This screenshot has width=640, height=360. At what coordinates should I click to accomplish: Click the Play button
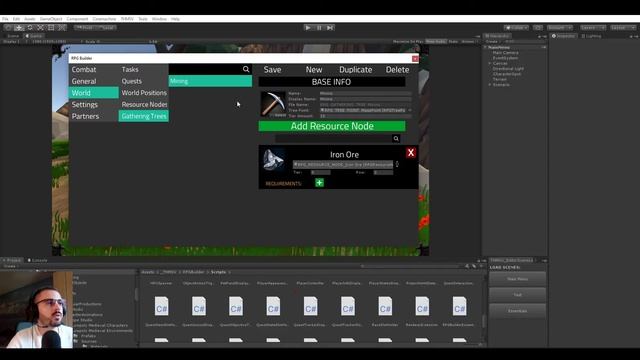click(x=308, y=27)
